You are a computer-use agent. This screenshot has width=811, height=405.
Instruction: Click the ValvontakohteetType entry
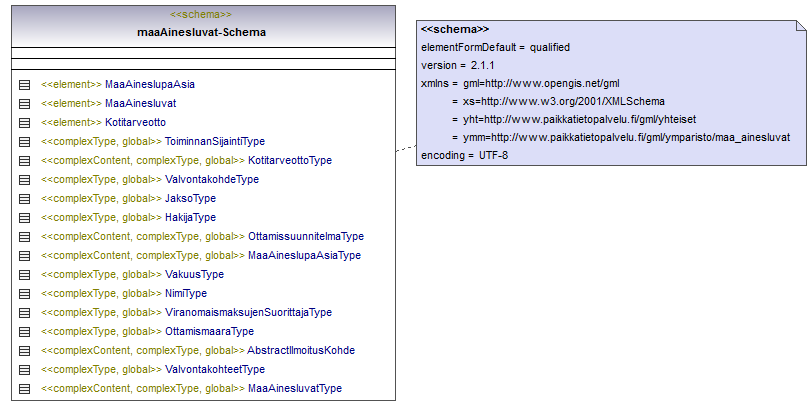(x=214, y=369)
